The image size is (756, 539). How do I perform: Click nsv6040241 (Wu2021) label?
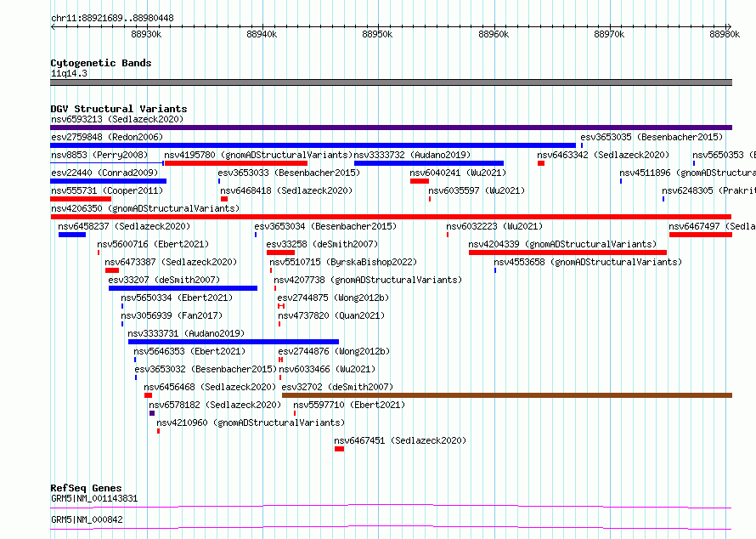tap(458, 173)
